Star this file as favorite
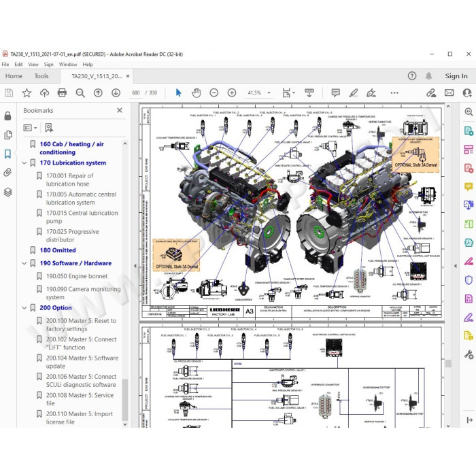This screenshot has height=476, width=476. [27, 92]
